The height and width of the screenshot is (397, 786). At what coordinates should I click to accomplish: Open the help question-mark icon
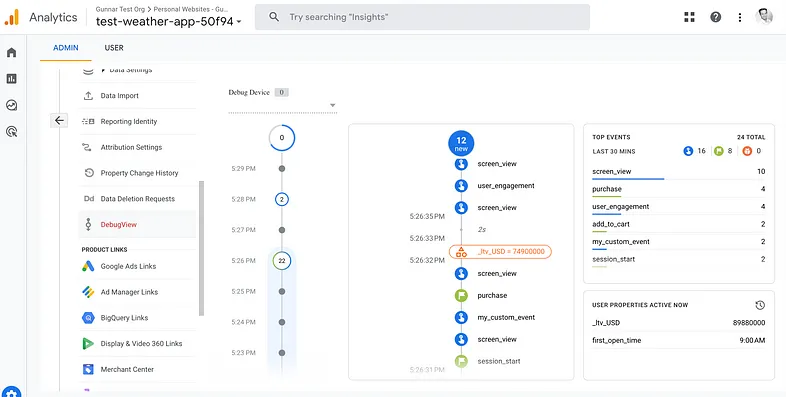(x=715, y=17)
